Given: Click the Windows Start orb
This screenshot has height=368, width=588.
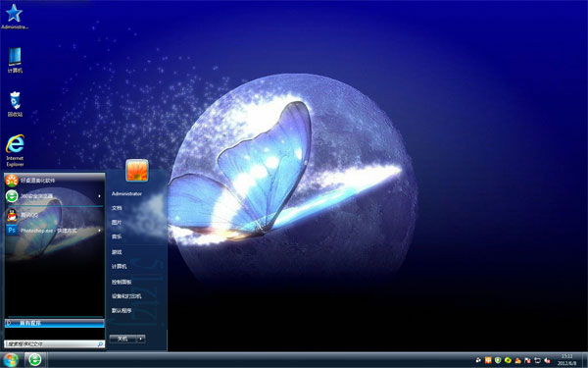Looking at the screenshot, I should tap(10, 360).
